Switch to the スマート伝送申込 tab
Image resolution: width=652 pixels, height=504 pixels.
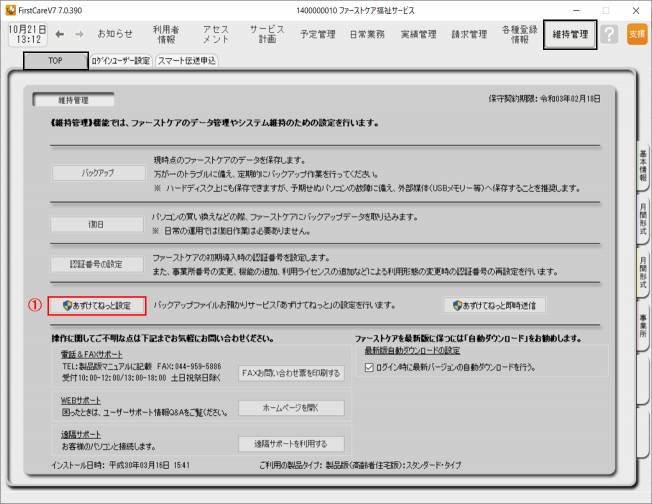click(187, 60)
